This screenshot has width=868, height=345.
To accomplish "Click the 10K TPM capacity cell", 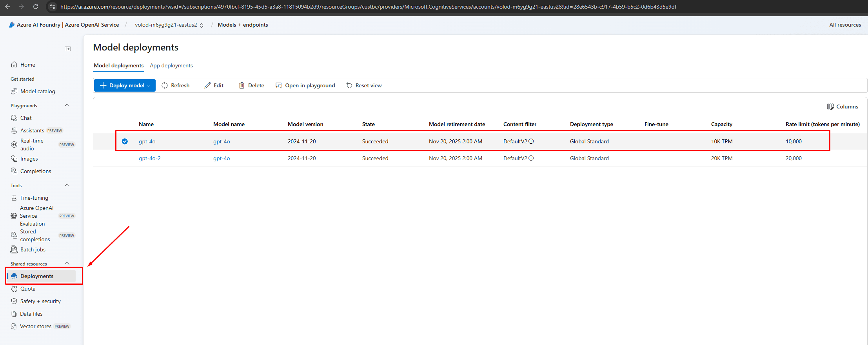I will [722, 141].
